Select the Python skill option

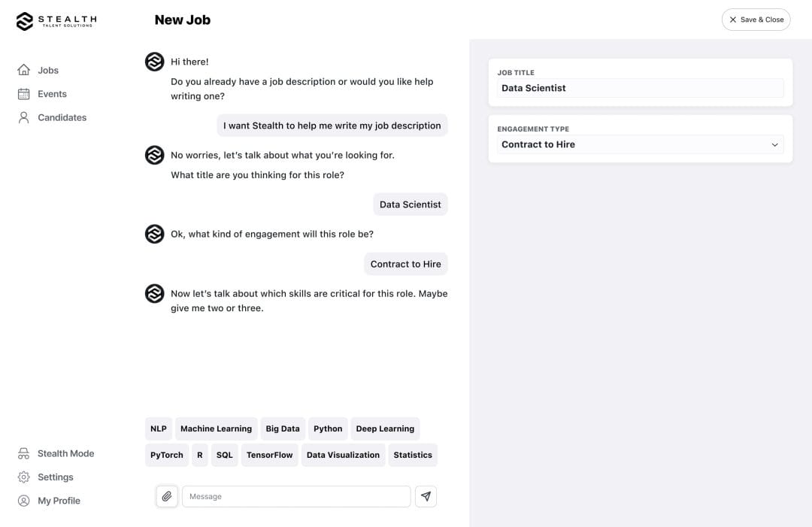[328, 429]
